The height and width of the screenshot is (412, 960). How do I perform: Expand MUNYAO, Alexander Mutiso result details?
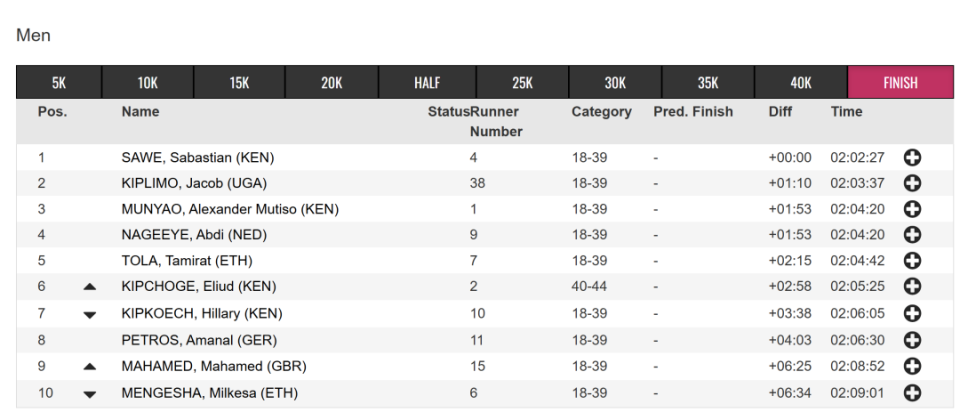[x=912, y=209]
